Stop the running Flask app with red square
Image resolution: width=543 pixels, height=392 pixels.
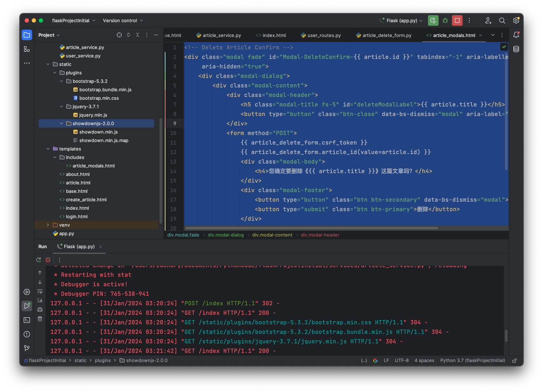click(457, 20)
